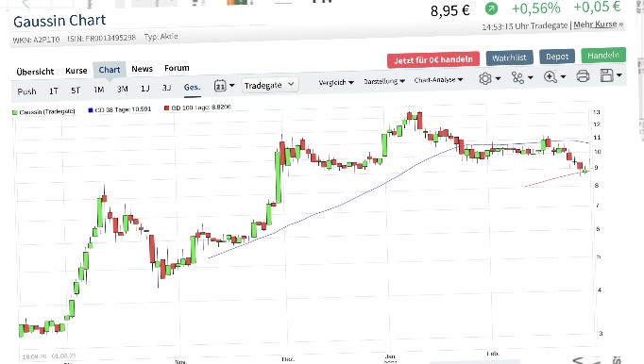Follow the Mehr Kurse link
Image resolution: width=644 pixels, height=364 pixels.
tap(598, 25)
